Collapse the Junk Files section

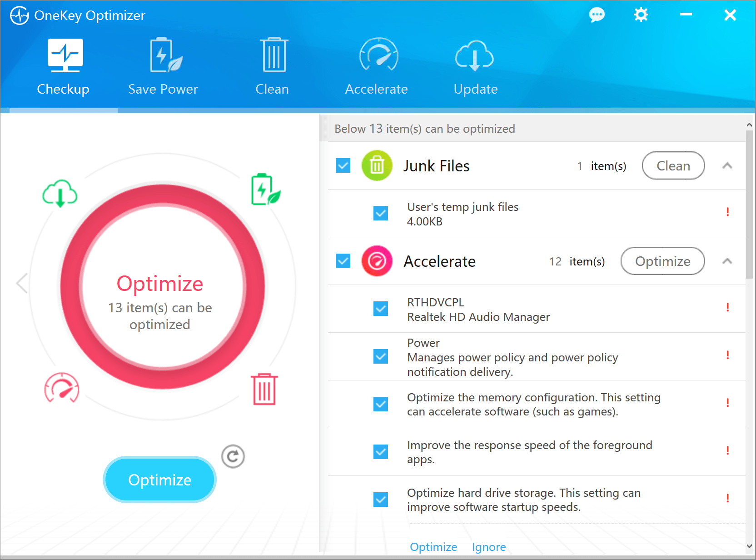pos(727,165)
